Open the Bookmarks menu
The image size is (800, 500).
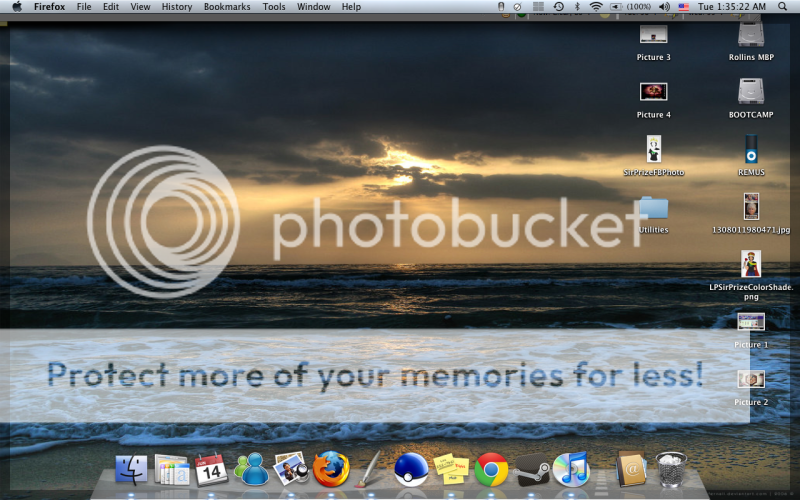pyautogui.click(x=227, y=7)
